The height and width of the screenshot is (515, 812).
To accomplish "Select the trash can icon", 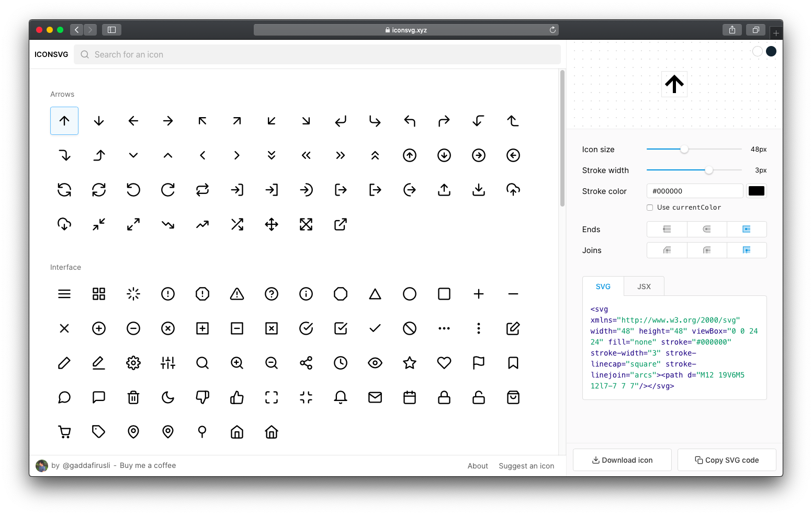I will 133,397.
